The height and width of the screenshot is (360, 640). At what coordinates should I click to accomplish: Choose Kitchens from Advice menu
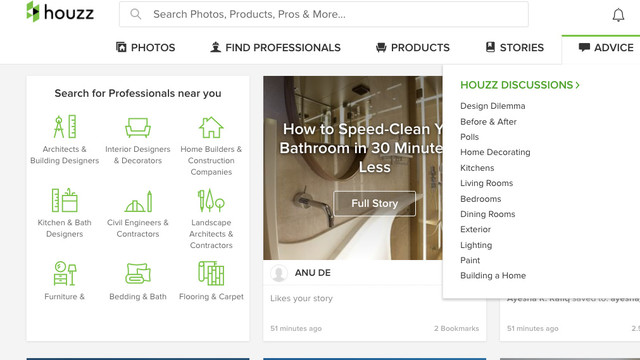click(477, 168)
